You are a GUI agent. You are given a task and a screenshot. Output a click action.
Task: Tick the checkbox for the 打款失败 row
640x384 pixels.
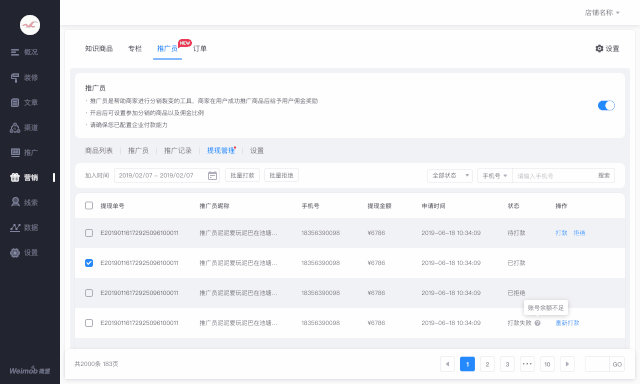89,323
